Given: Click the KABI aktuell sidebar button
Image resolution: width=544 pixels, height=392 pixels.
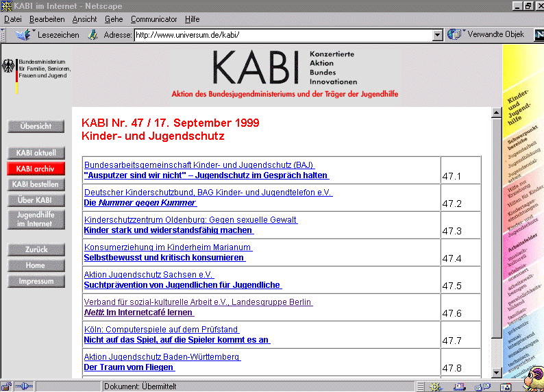Looking at the screenshot, I should coord(36,153).
